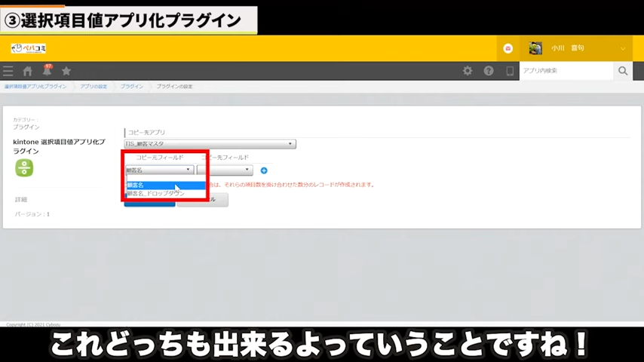Click the ペパコミ logo

pyautogui.click(x=29, y=48)
